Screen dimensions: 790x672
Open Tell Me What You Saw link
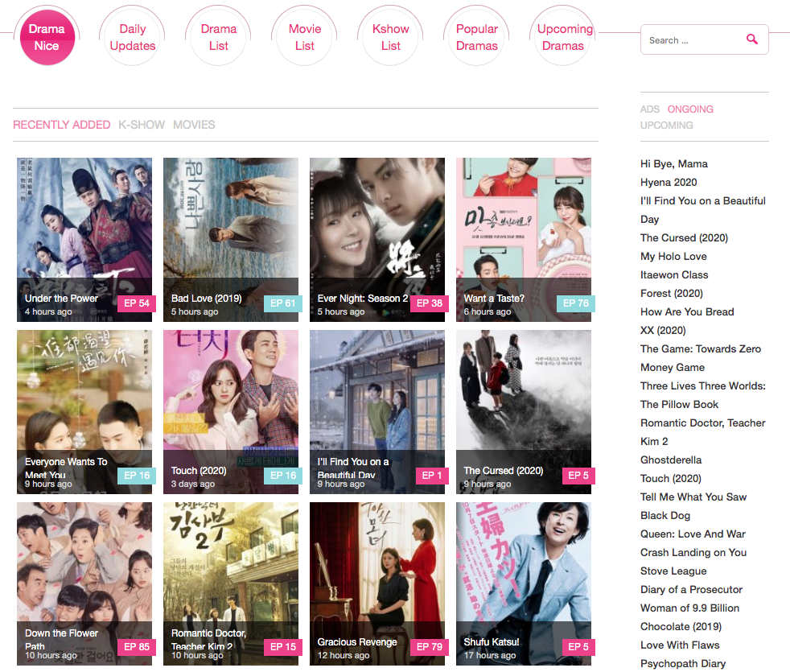click(x=693, y=497)
